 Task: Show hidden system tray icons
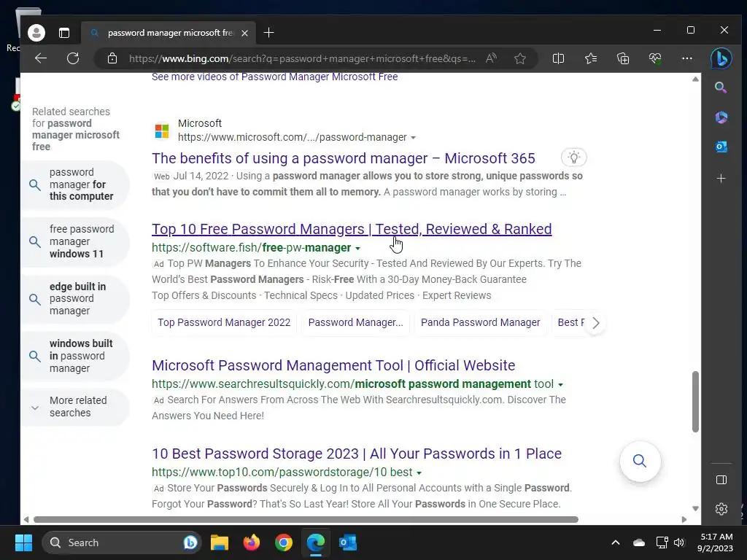pos(616,542)
